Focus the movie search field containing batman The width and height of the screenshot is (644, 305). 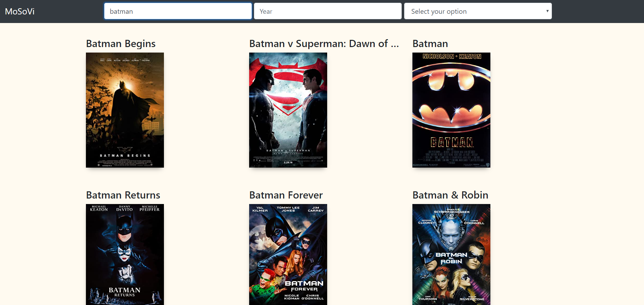[x=178, y=11]
